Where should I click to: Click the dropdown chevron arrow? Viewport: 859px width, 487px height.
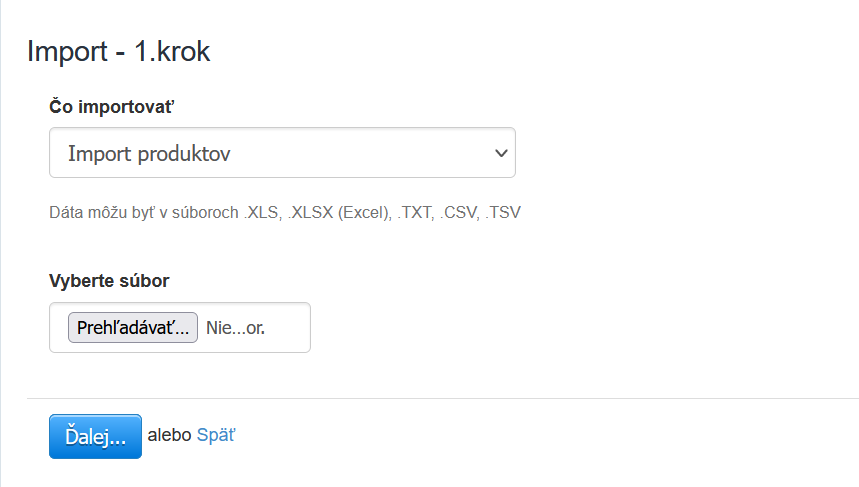tap(501, 153)
